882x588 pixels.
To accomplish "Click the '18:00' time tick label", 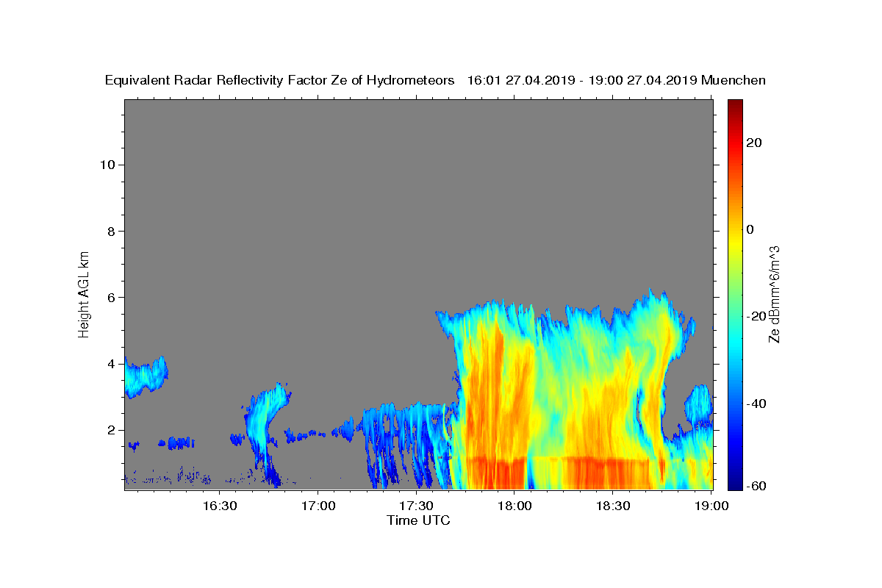I will point(514,506).
